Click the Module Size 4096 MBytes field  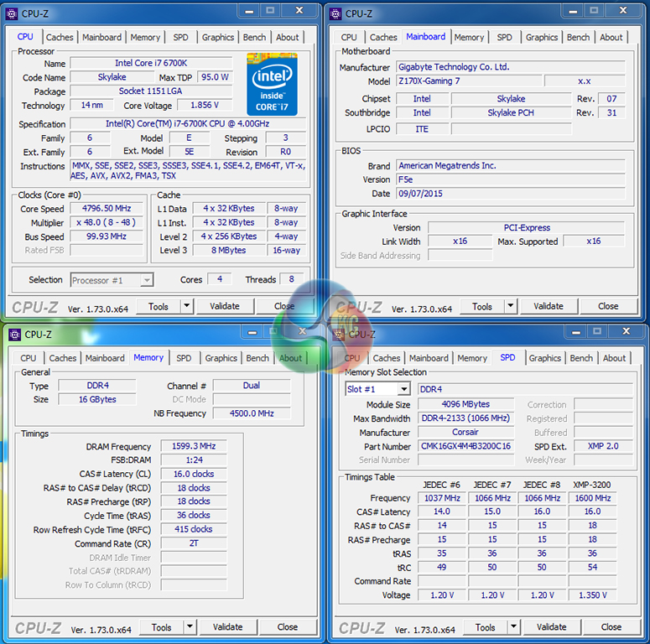(465, 404)
